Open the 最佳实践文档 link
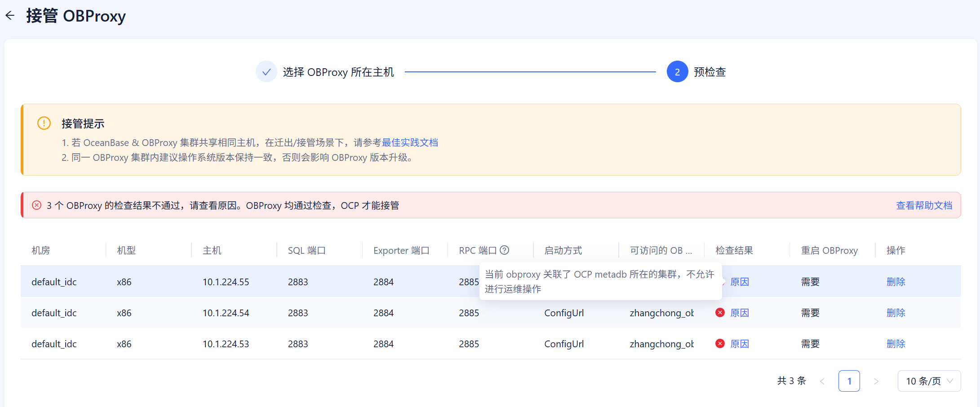The height and width of the screenshot is (407, 980). point(409,142)
